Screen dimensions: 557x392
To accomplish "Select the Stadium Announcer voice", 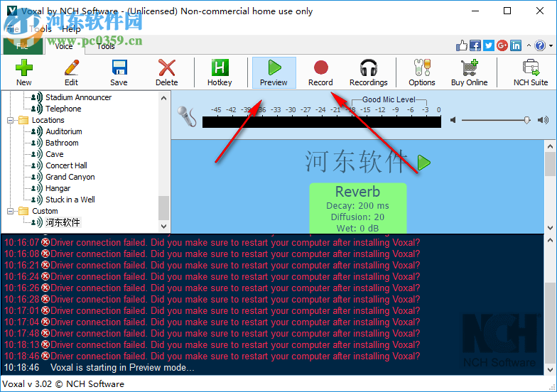I will [78, 97].
